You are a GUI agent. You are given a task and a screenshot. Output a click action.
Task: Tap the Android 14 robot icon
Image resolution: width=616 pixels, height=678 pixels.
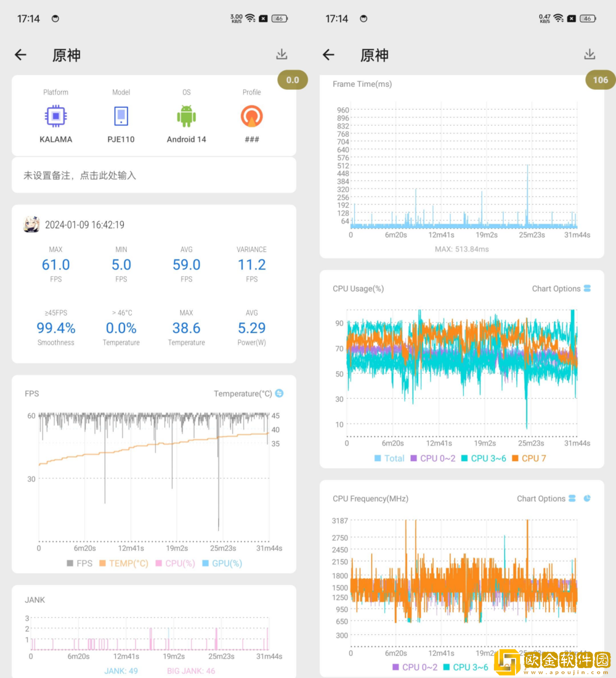click(186, 116)
